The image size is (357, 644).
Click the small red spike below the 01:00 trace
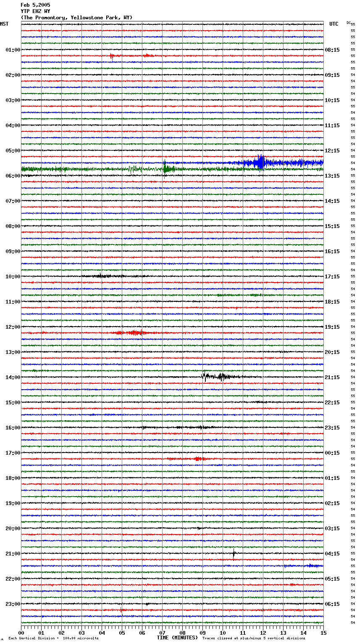112,55
